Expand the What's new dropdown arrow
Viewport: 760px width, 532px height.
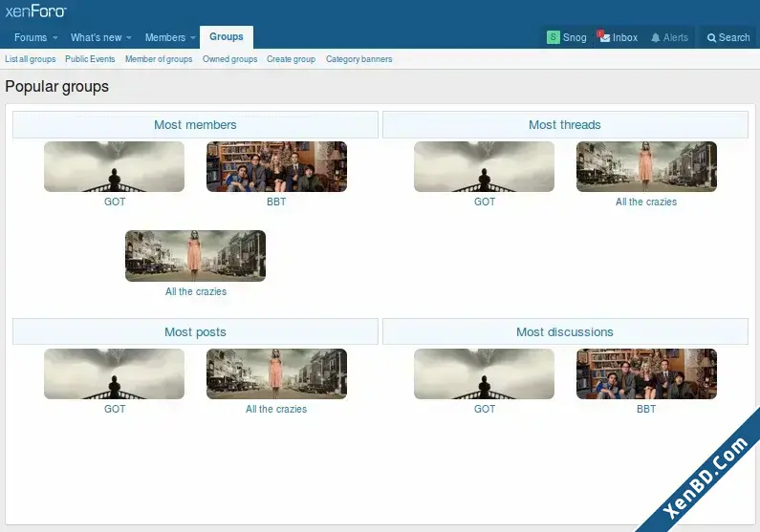tap(129, 38)
